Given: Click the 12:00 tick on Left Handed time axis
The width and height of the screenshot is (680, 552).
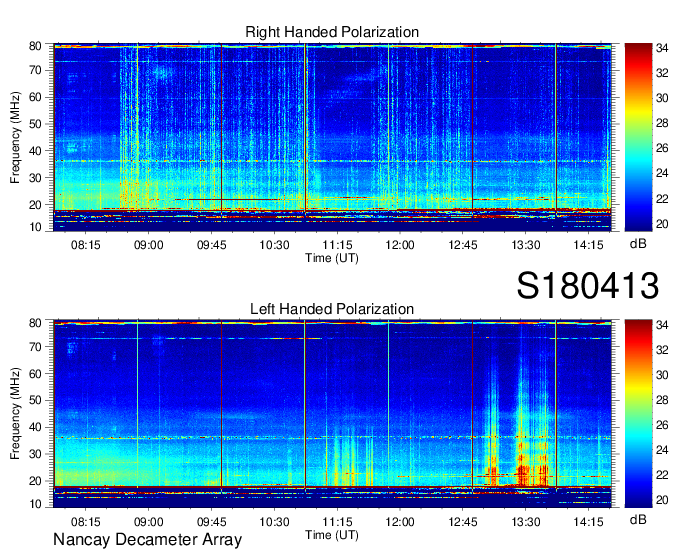Looking at the screenshot, I should (400, 522).
